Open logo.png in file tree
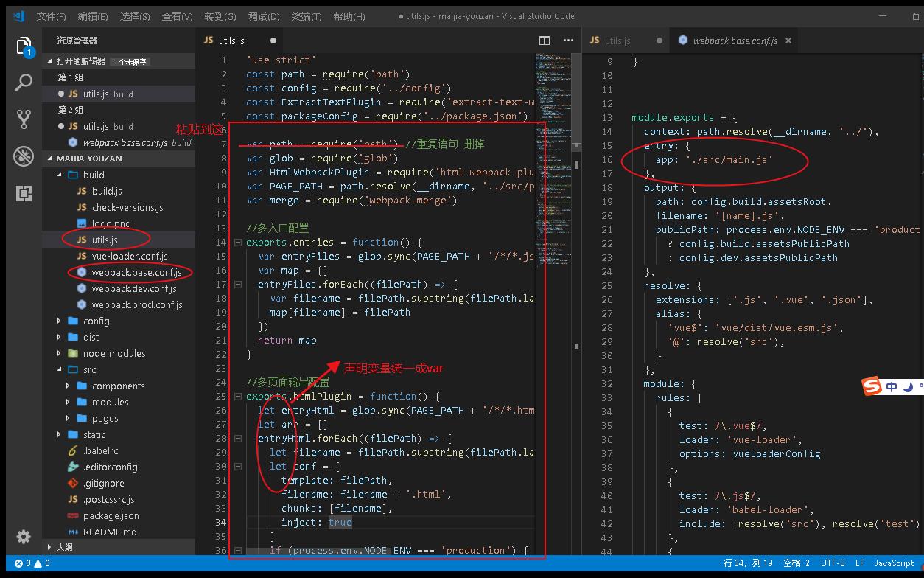The height and width of the screenshot is (578, 924). (118, 223)
